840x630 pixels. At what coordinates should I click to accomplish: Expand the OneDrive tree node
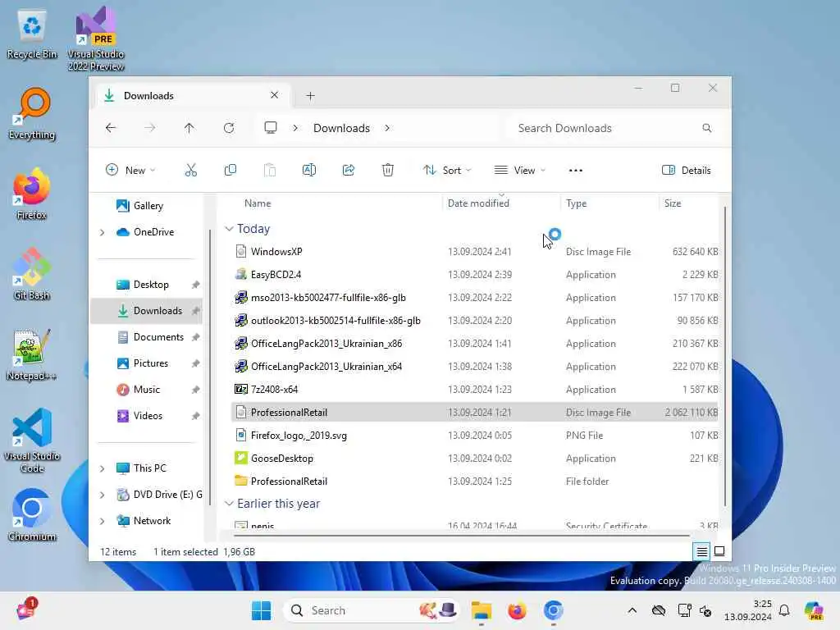pyautogui.click(x=102, y=232)
